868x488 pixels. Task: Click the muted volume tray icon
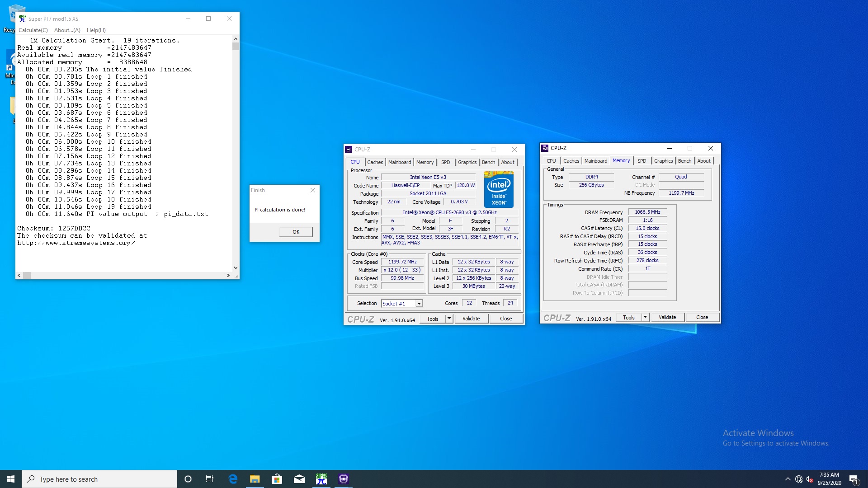click(x=810, y=479)
